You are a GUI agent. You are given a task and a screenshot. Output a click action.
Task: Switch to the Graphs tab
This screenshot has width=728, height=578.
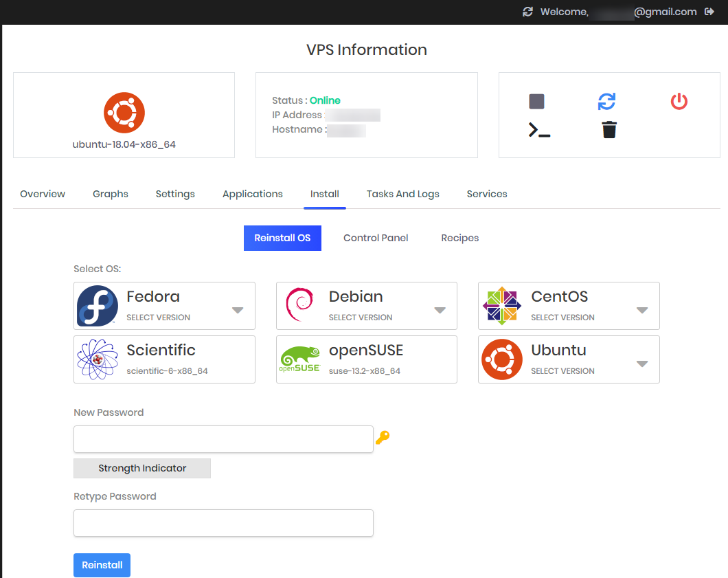[111, 194]
